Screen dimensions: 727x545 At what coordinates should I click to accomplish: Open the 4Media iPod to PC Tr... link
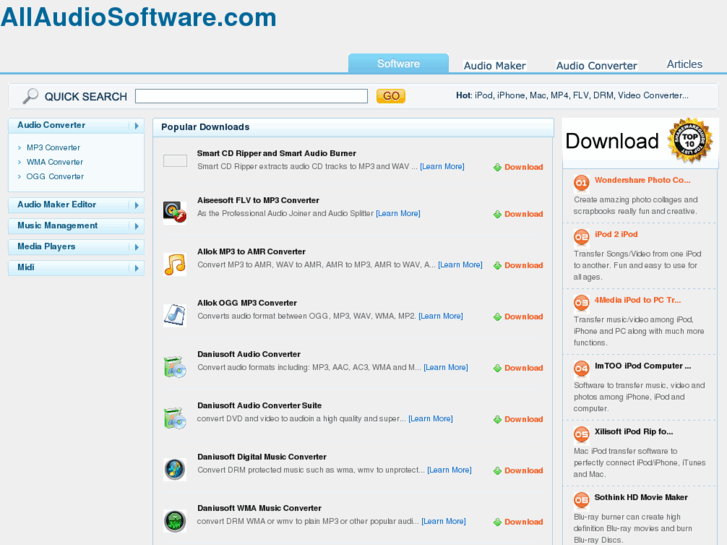click(638, 300)
